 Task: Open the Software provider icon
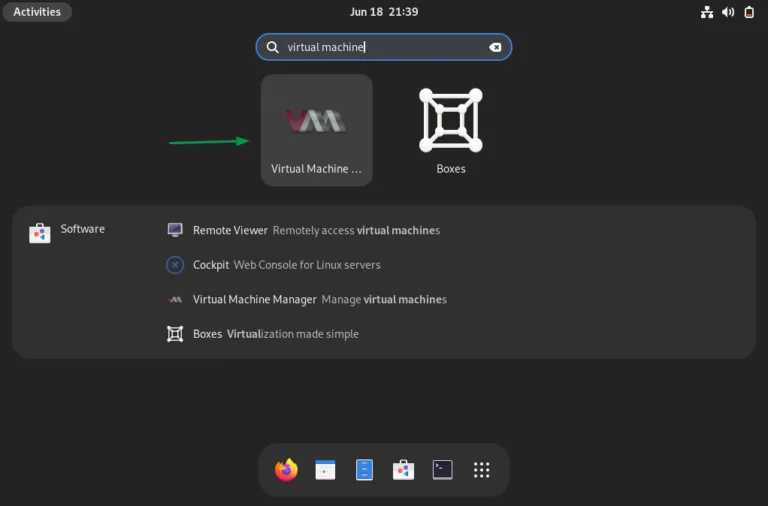tap(40, 233)
